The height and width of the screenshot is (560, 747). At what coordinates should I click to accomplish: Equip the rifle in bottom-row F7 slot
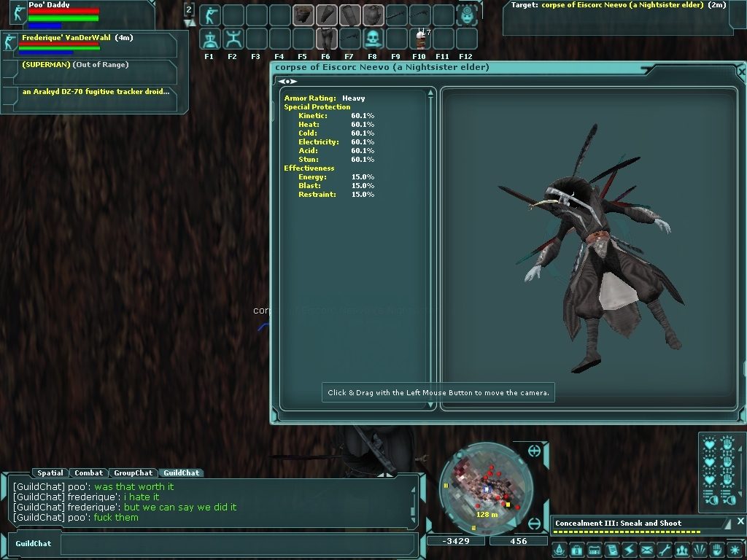349,39
